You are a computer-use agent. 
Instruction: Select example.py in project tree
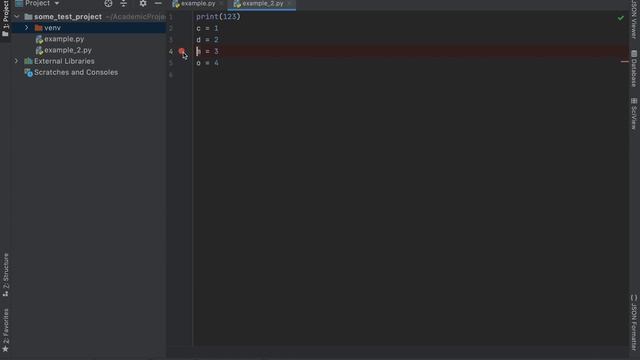pyautogui.click(x=64, y=39)
